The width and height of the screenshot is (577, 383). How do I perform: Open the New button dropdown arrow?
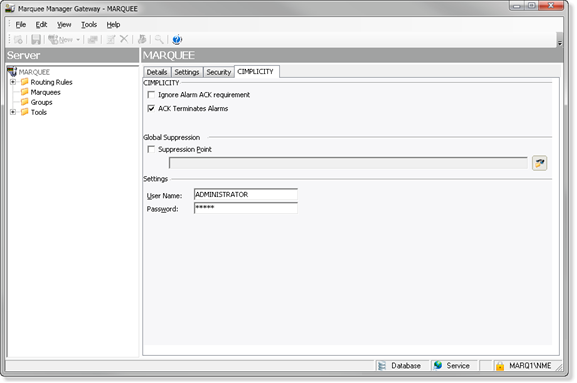coord(78,40)
